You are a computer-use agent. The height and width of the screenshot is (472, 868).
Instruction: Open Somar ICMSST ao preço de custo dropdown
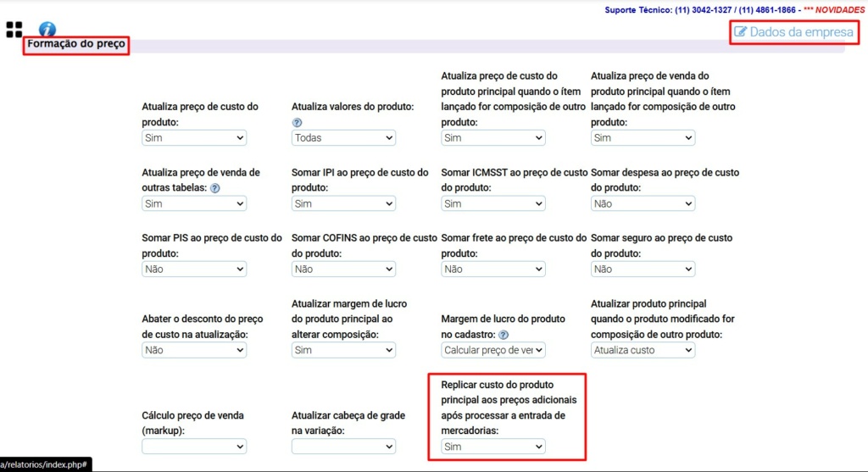pos(492,203)
